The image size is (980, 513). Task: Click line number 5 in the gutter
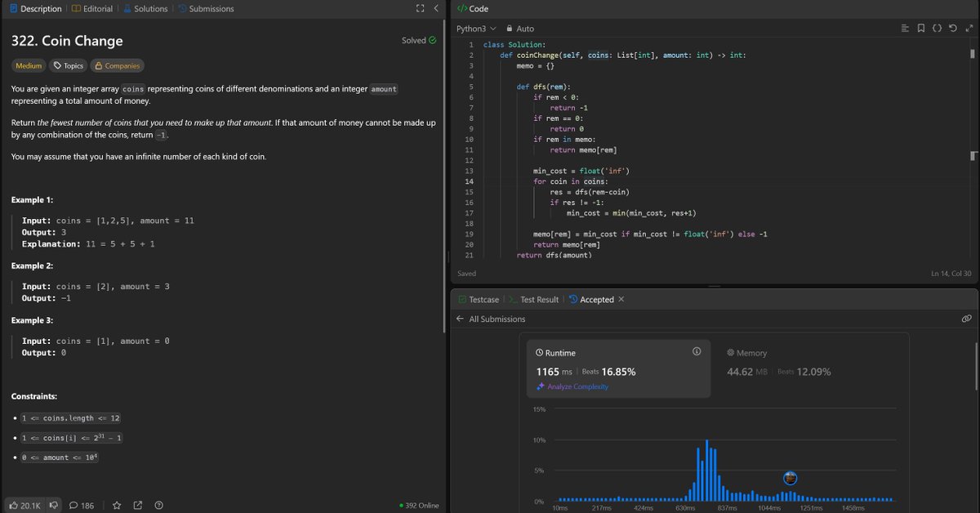point(470,87)
